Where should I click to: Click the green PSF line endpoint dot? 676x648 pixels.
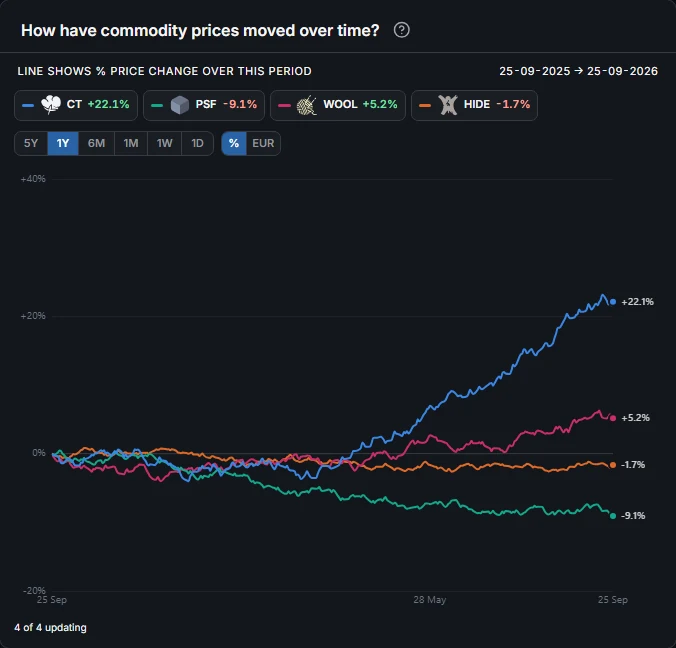click(x=613, y=516)
